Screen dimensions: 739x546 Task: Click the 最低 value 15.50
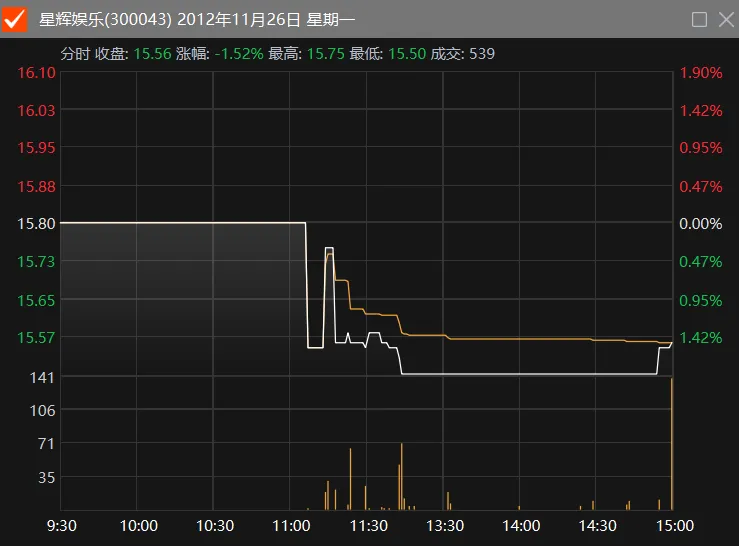point(406,53)
